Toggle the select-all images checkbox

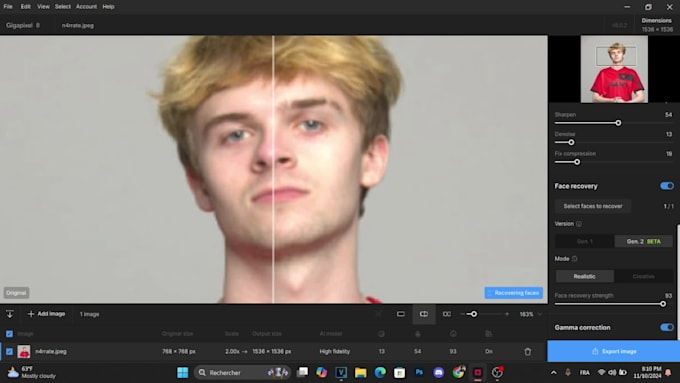point(9,334)
